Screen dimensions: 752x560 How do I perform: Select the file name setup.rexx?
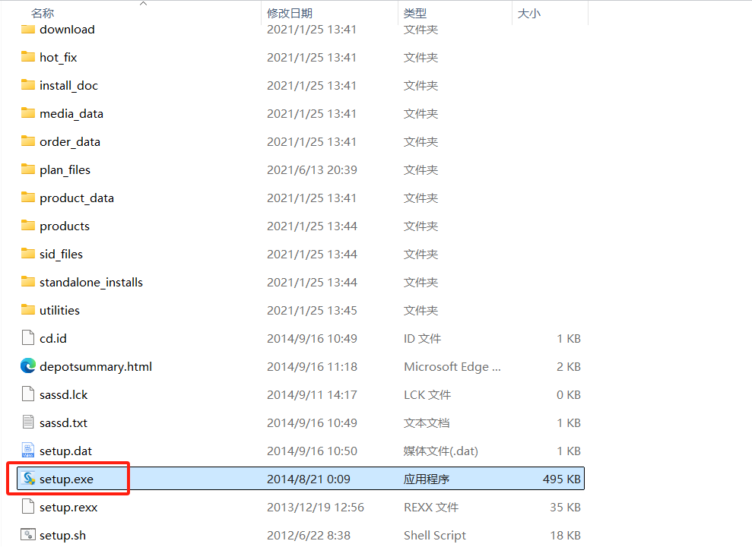click(68, 508)
